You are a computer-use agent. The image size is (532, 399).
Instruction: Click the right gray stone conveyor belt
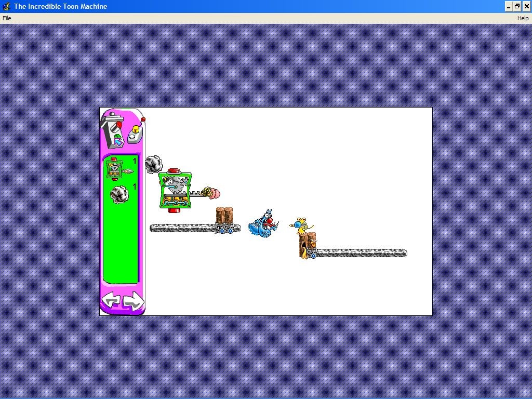[x=361, y=253]
